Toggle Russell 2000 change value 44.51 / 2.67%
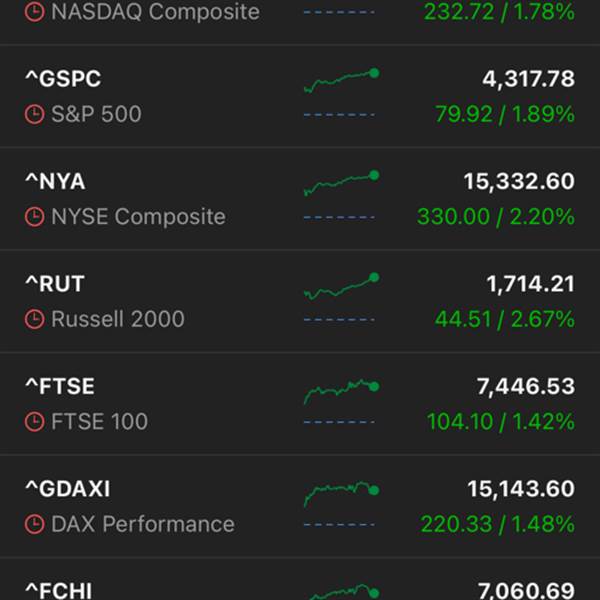This screenshot has height=600, width=600. tap(504, 319)
